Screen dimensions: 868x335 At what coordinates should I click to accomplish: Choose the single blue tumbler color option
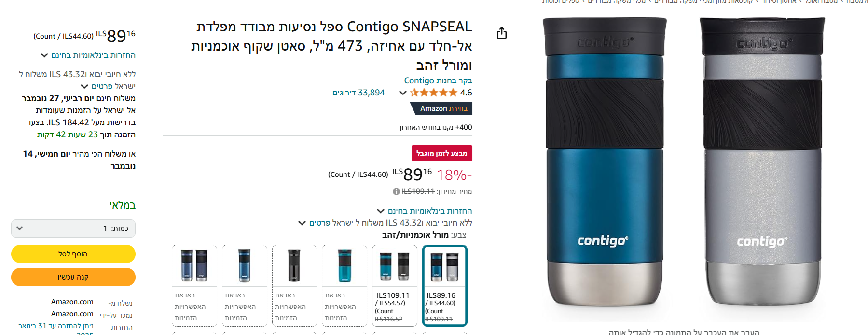(x=244, y=286)
